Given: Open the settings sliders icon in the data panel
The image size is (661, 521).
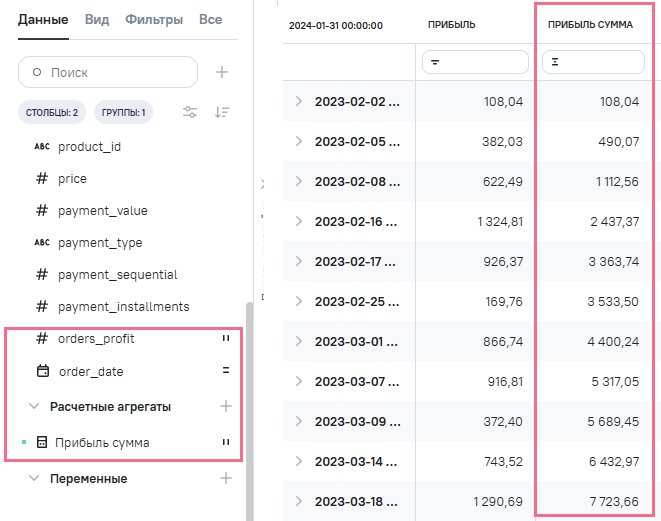Looking at the screenshot, I should (189, 112).
